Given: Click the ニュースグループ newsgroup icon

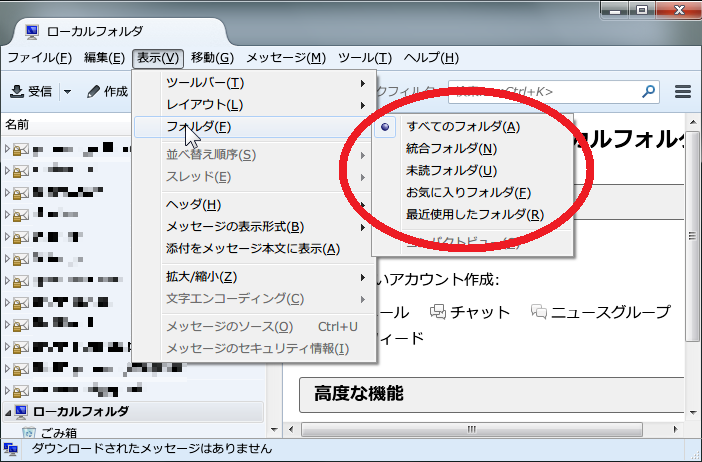Looking at the screenshot, I should tap(540, 312).
